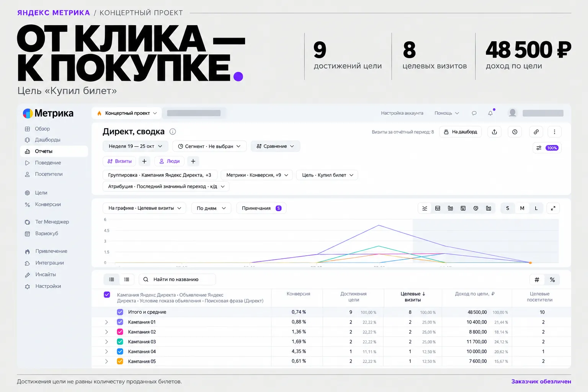Add a segment with plus after Люди
The height and width of the screenshot is (392, 588).
coord(193,161)
